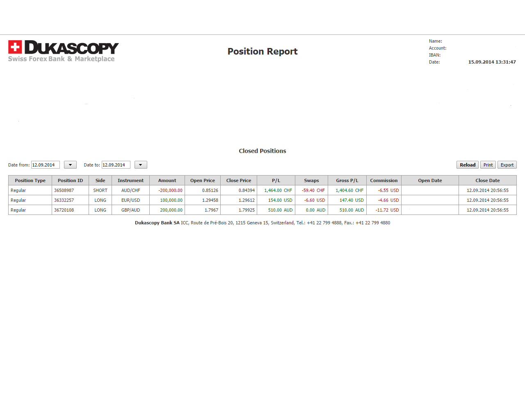
Task: Click the Close Price column header
Action: tap(239, 180)
